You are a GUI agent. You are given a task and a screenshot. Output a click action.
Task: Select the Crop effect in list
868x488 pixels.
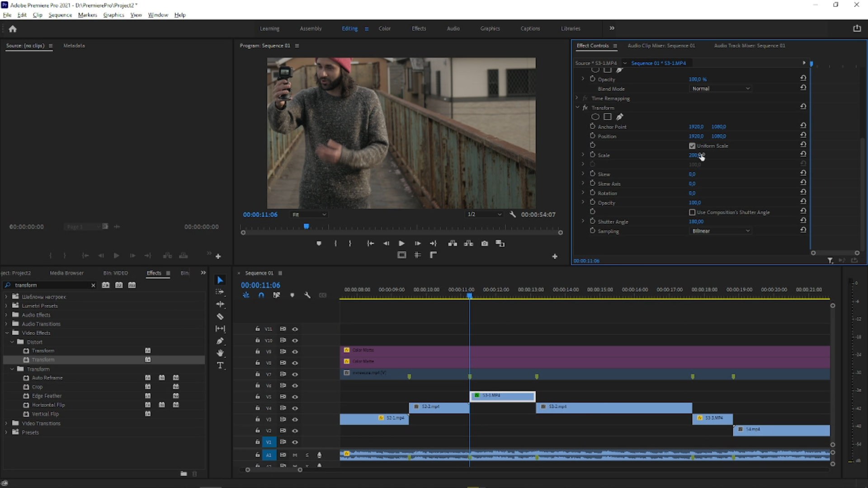tap(37, 387)
